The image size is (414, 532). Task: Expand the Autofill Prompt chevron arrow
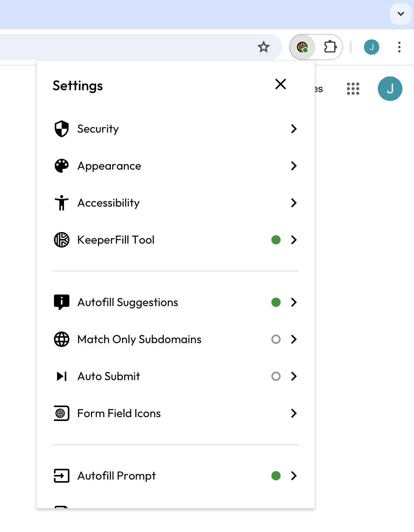(x=294, y=476)
